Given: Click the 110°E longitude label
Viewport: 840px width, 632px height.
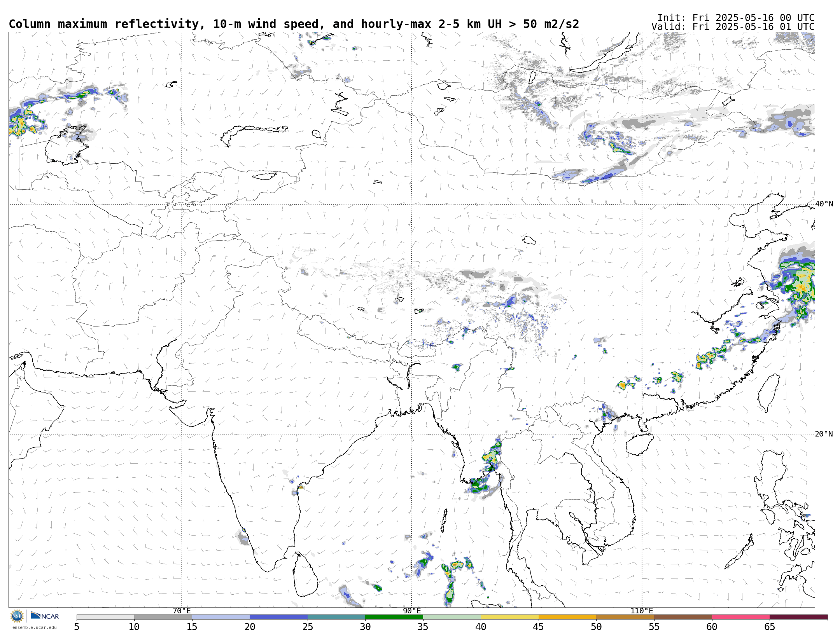Looking at the screenshot, I should click(642, 611).
